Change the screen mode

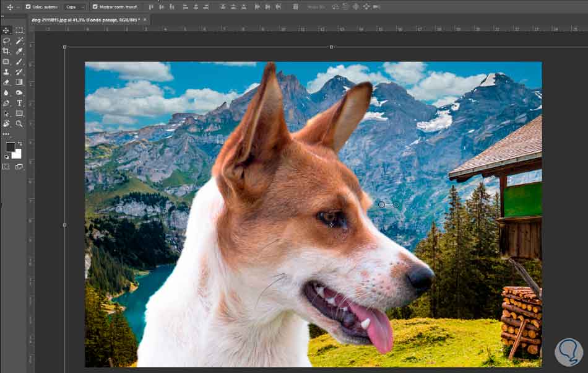click(19, 167)
